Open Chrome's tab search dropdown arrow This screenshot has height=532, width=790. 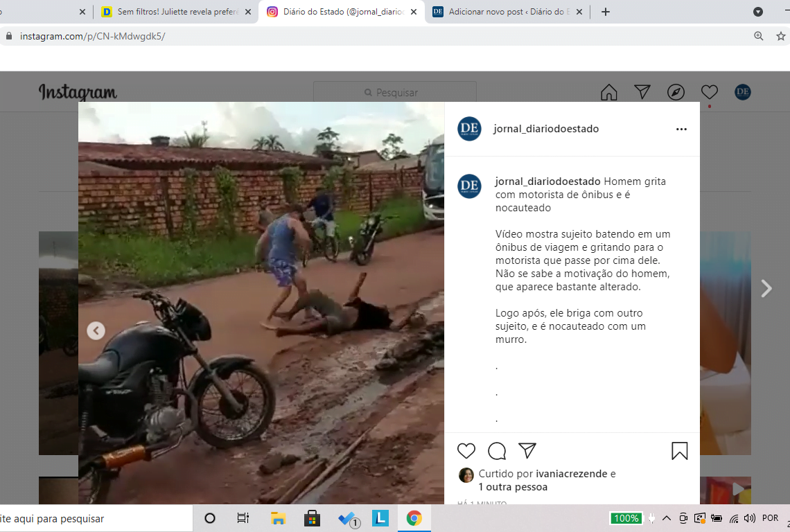757,12
